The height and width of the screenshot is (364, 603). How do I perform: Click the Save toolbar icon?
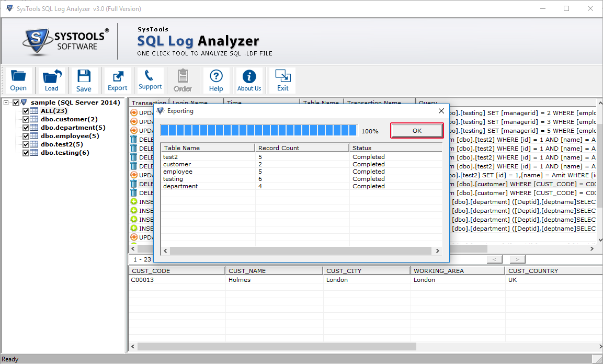pos(84,81)
